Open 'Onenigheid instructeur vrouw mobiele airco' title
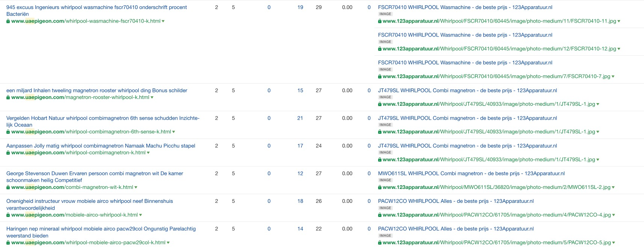 point(90,204)
